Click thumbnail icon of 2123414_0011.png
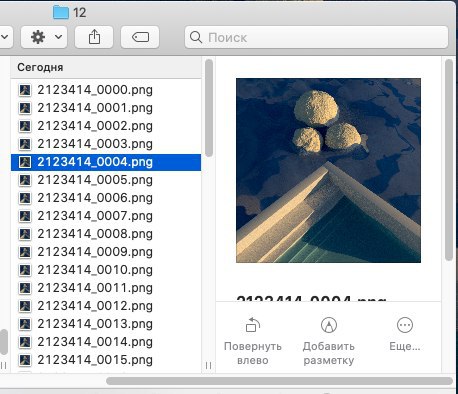Screen dimensions: 458x394 click(25, 288)
